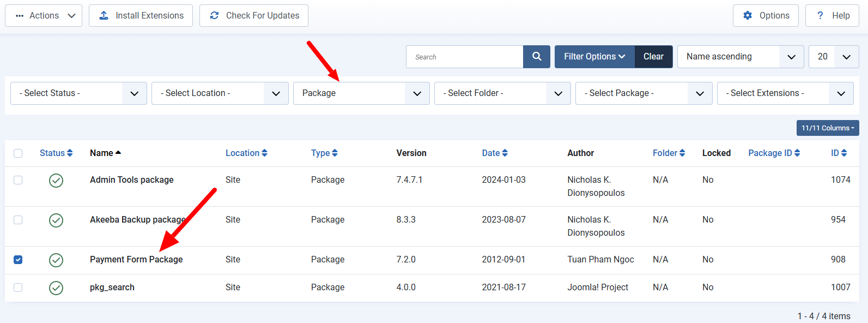Focus the Search input field
This screenshot has width=868, height=323.
[465, 57]
